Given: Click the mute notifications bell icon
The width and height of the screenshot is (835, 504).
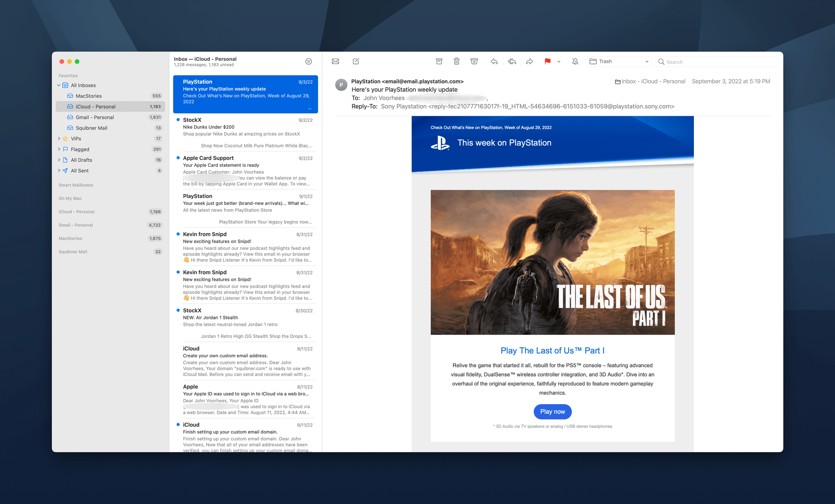Looking at the screenshot, I should pos(575,61).
